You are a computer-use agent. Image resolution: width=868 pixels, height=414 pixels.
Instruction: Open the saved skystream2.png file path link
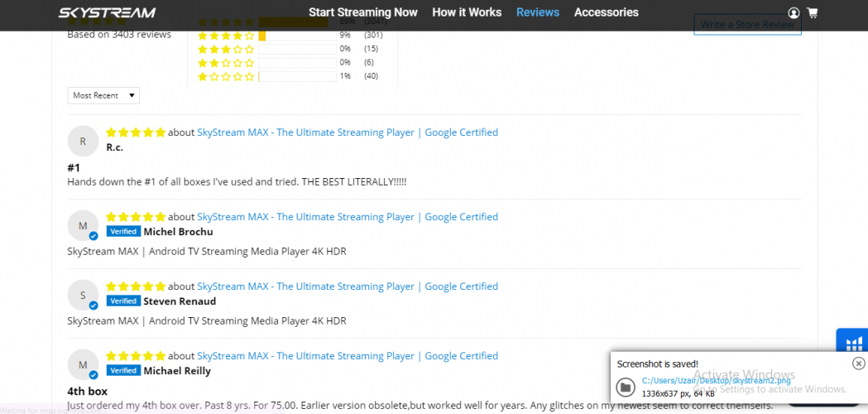(717, 381)
